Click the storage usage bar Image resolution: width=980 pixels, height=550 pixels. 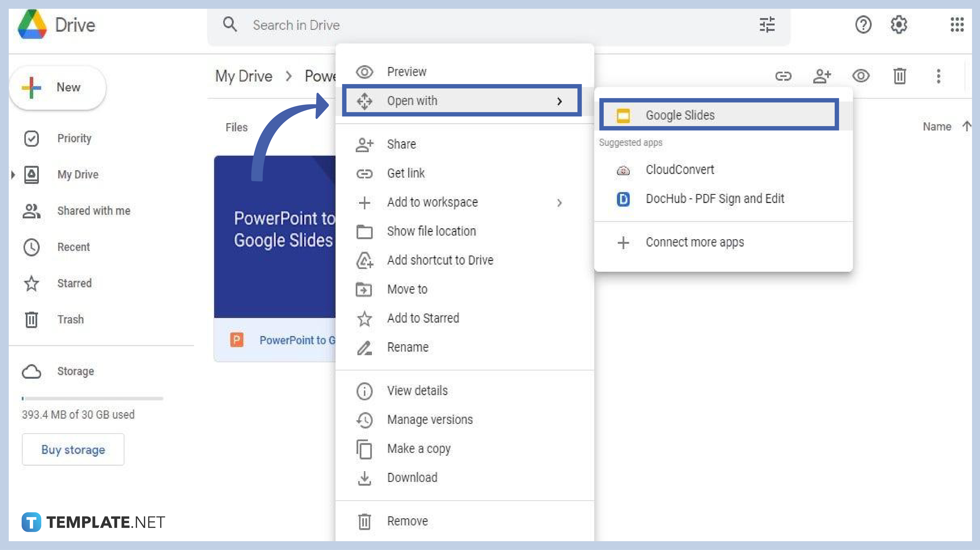point(92,398)
